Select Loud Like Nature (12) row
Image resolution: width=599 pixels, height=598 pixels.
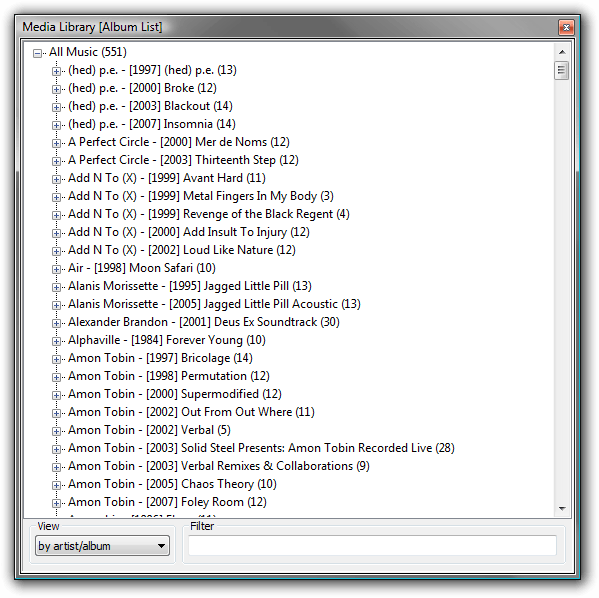point(182,250)
